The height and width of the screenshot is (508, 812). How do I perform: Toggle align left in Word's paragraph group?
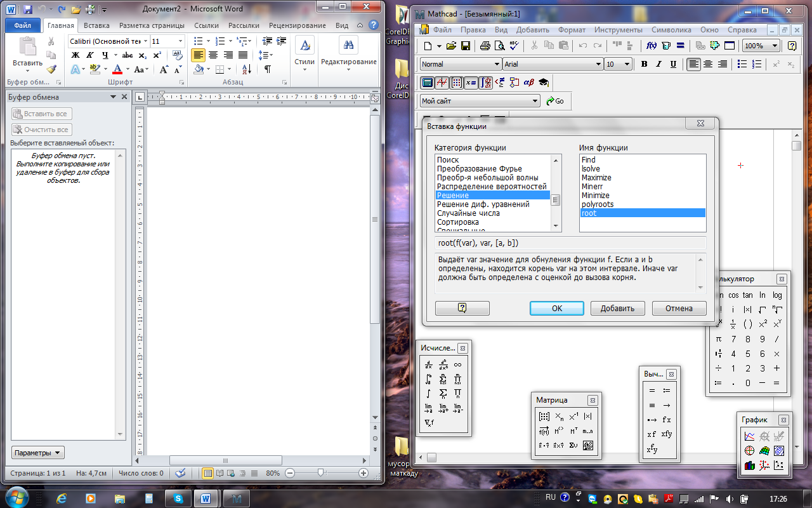[199, 55]
